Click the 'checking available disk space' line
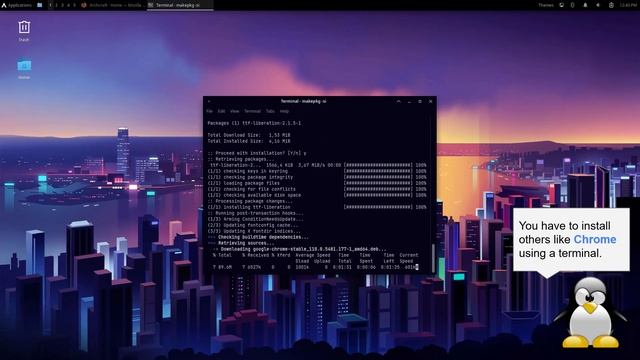Screen dimensions: 640x360 point(254,195)
